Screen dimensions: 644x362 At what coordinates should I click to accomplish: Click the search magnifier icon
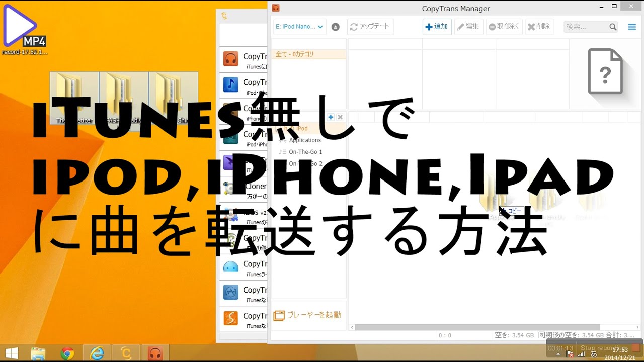click(x=613, y=27)
